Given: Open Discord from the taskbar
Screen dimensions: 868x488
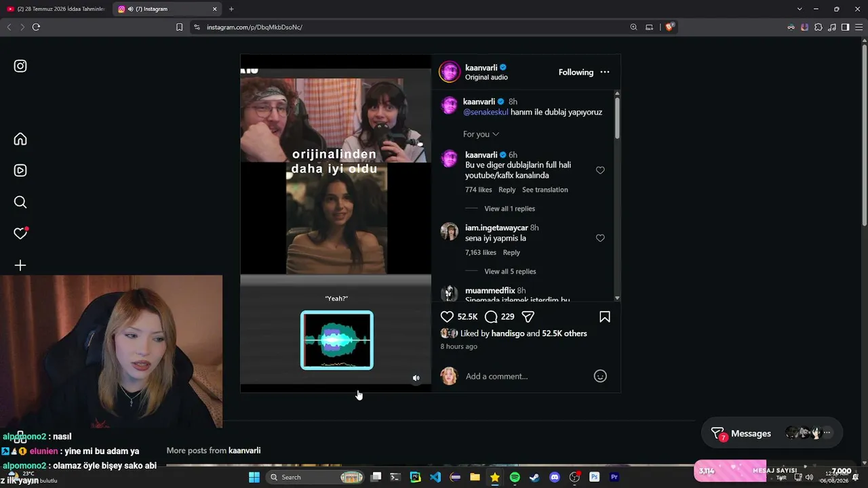Looking at the screenshot, I should click(x=555, y=477).
